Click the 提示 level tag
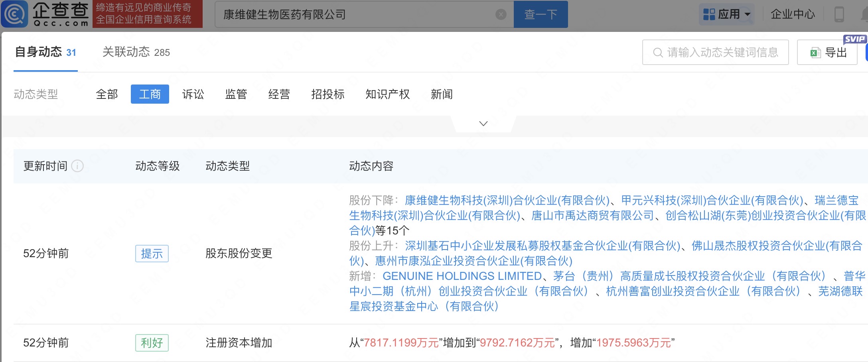 pyautogui.click(x=152, y=254)
